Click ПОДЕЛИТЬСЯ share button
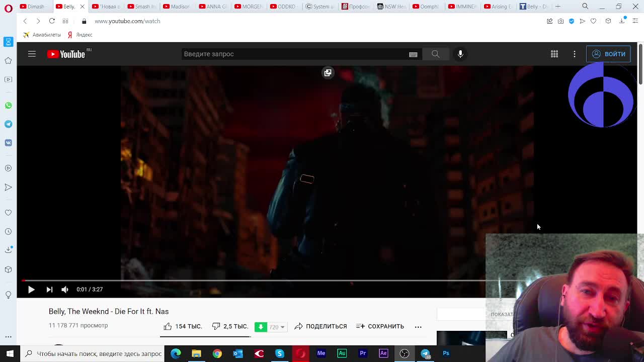The image size is (644, 362). pos(320,326)
